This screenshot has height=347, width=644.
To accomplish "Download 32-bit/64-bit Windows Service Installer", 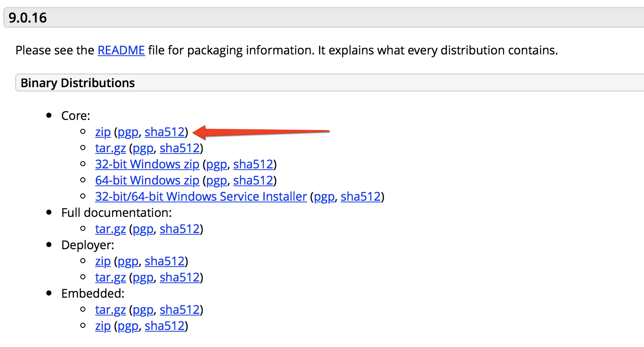I will (201, 197).
